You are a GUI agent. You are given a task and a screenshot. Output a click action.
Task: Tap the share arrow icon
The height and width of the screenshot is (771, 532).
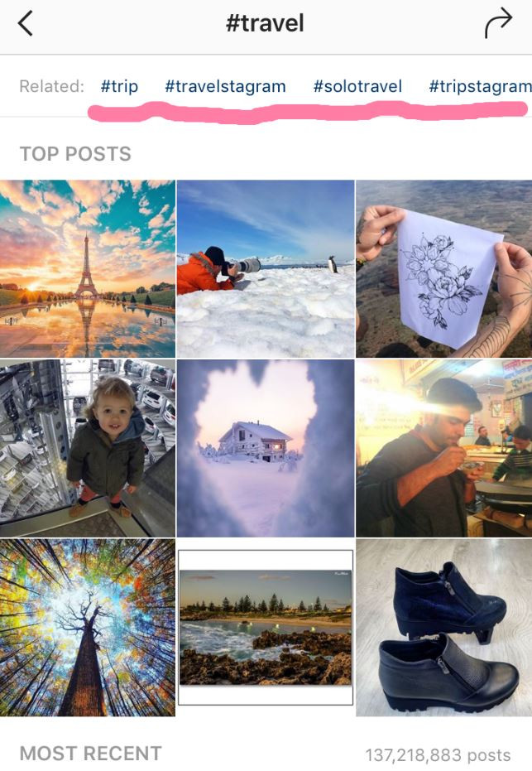[x=498, y=23]
